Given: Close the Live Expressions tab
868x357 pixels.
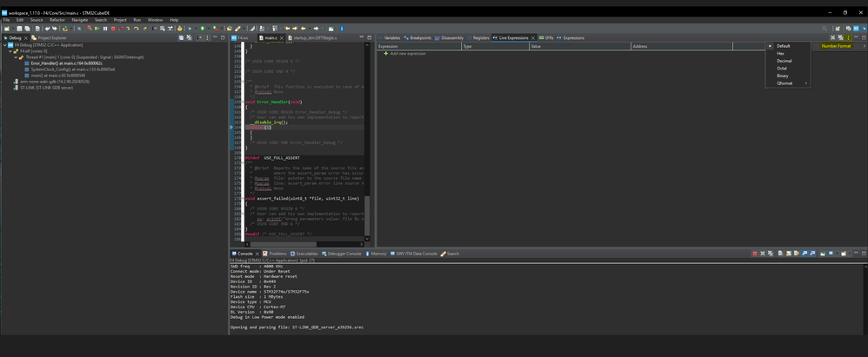Looking at the screenshot, I should 533,38.
